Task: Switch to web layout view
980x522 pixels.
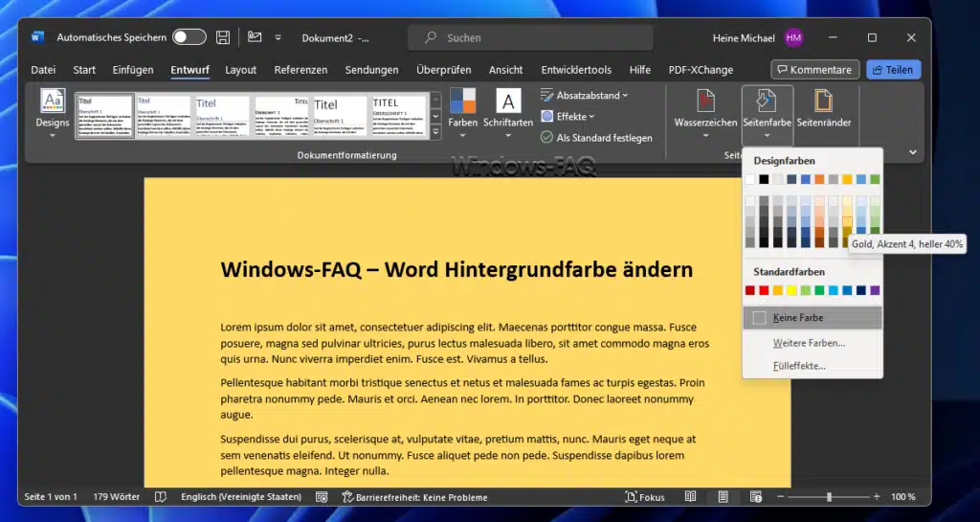Action: pyautogui.click(x=756, y=497)
